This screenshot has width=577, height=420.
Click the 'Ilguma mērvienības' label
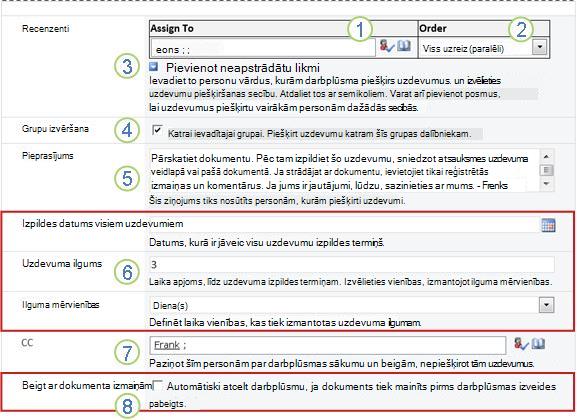61,305
